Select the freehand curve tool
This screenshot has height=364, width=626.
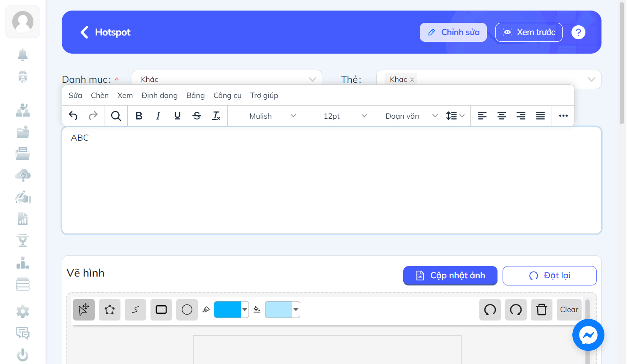tap(135, 310)
